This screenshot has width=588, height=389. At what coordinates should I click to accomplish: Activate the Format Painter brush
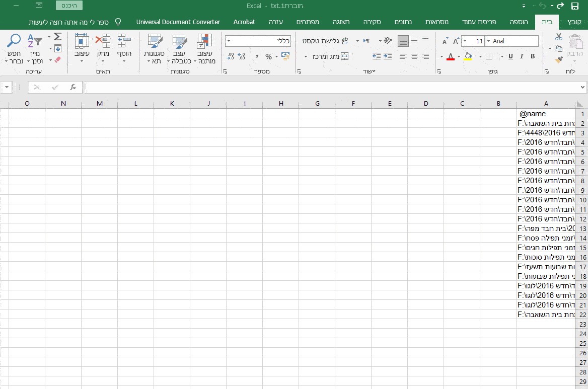[559, 59]
